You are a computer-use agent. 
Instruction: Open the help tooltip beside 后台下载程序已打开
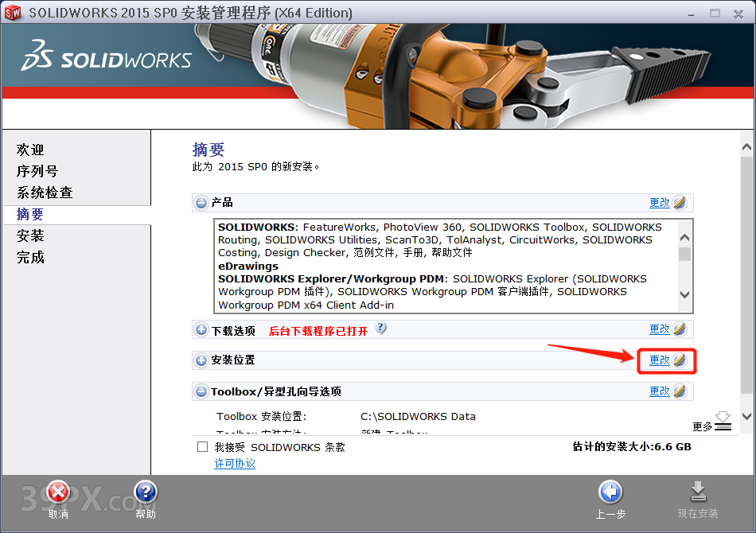380,328
